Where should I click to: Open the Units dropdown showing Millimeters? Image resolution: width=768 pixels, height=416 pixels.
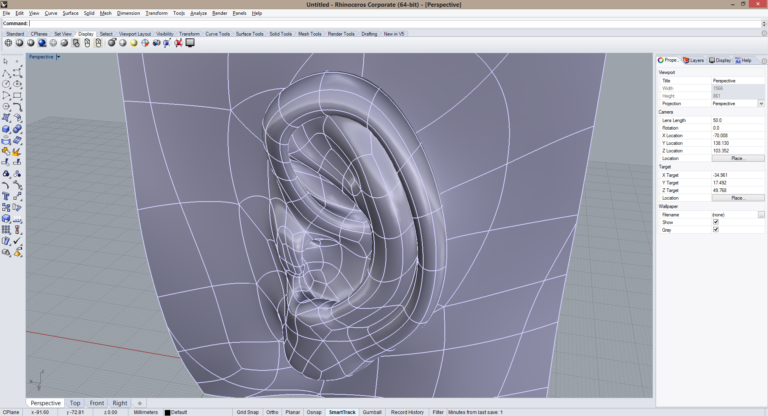pyautogui.click(x=146, y=412)
